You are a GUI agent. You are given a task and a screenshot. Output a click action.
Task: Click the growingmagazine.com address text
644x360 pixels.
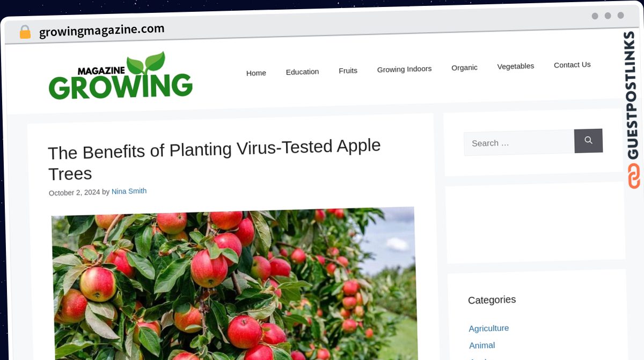click(x=102, y=31)
